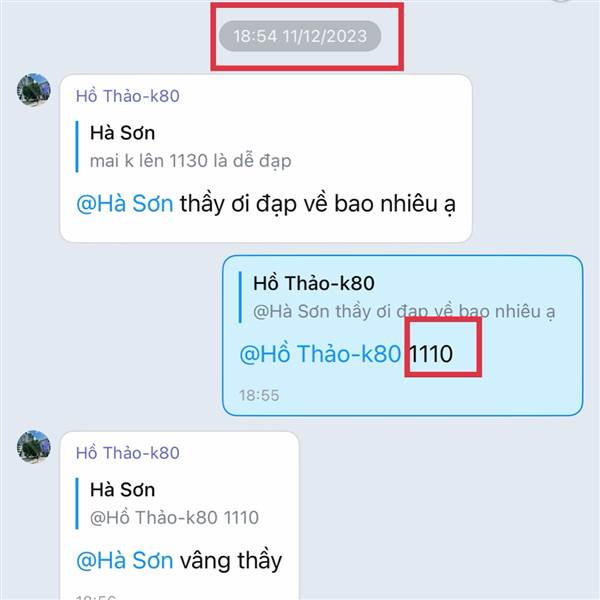600x600 pixels.
Task: Click the highlighted number 1110 in reply
Action: pos(431,354)
